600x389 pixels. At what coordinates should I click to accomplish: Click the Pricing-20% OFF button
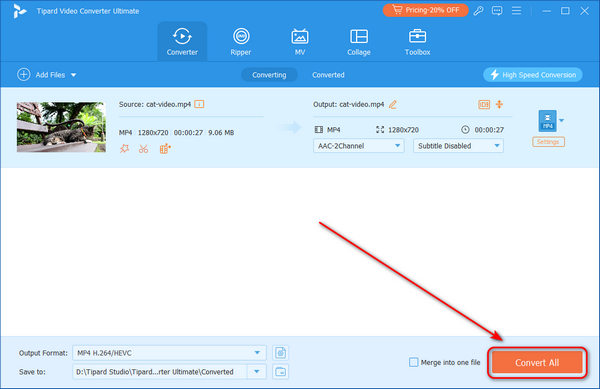tap(426, 10)
